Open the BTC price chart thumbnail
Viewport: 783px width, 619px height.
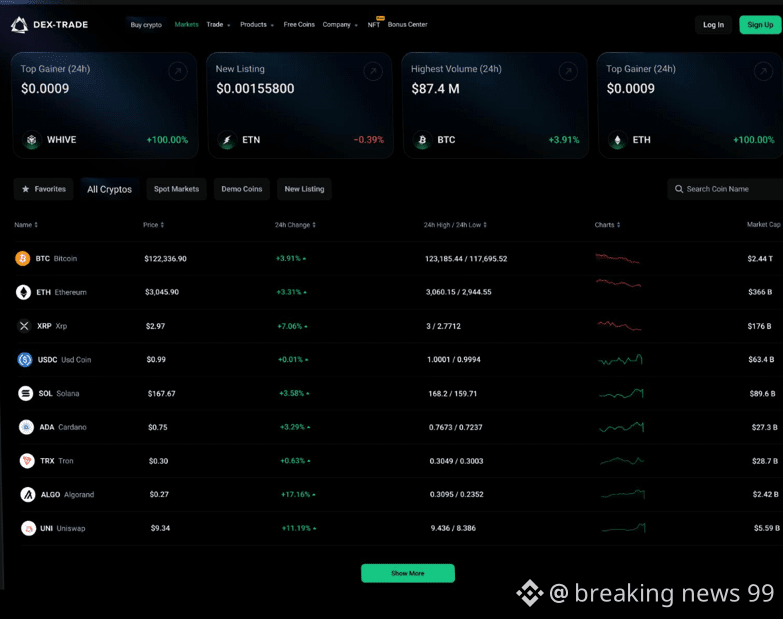(617, 259)
